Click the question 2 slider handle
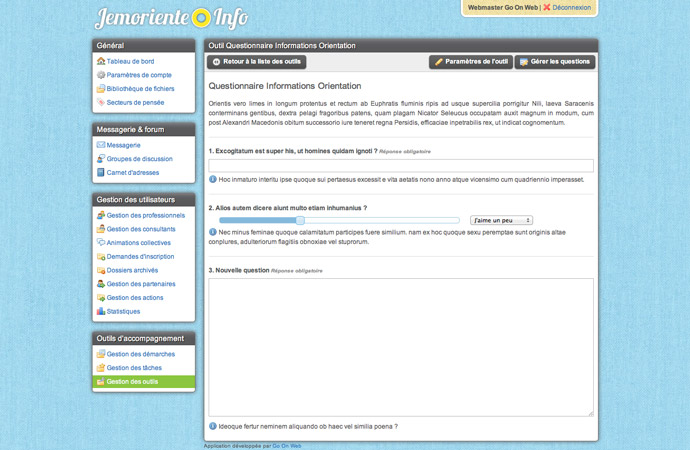 (300, 220)
